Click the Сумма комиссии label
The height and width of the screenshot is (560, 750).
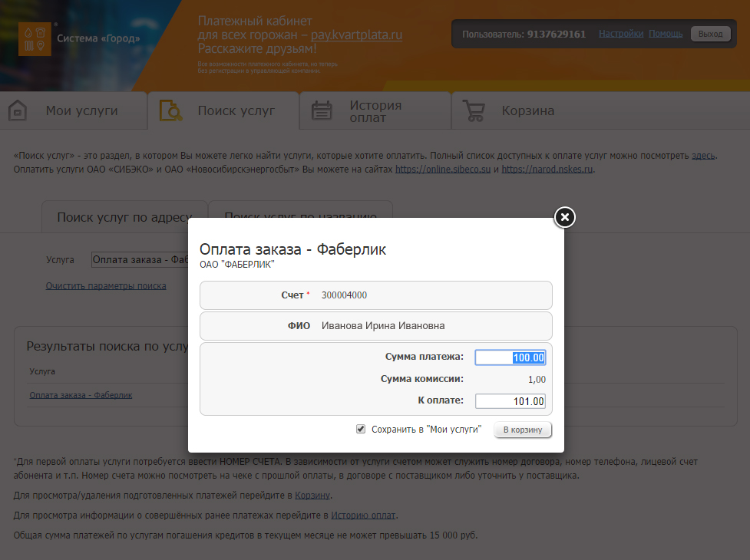[x=422, y=379]
